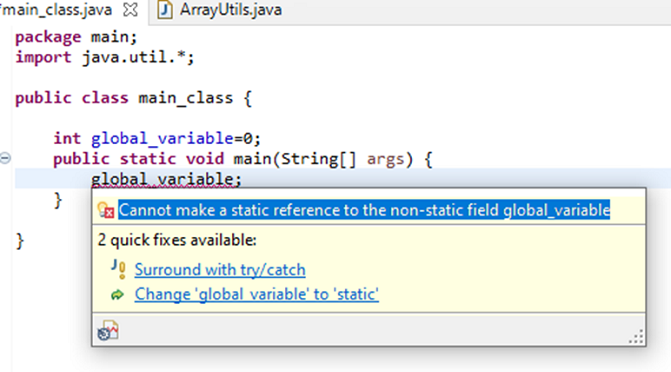671x372 pixels.
Task: Click the 'public class main_class {' line
Action: coord(134,98)
